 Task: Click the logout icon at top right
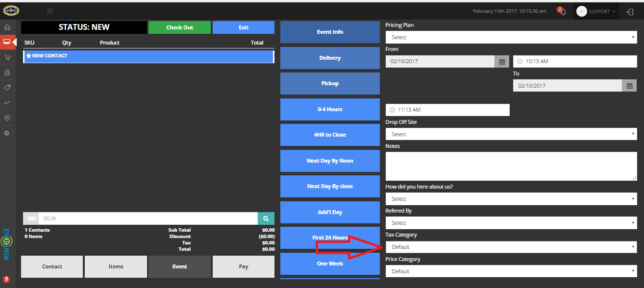click(630, 11)
